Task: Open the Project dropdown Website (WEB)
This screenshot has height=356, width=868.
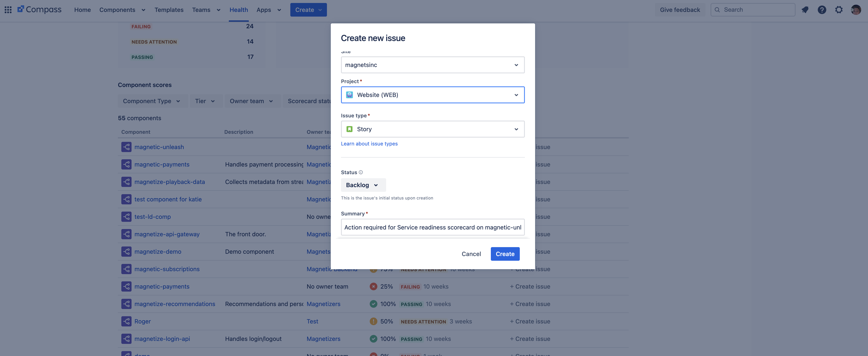Action: tap(433, 95)
